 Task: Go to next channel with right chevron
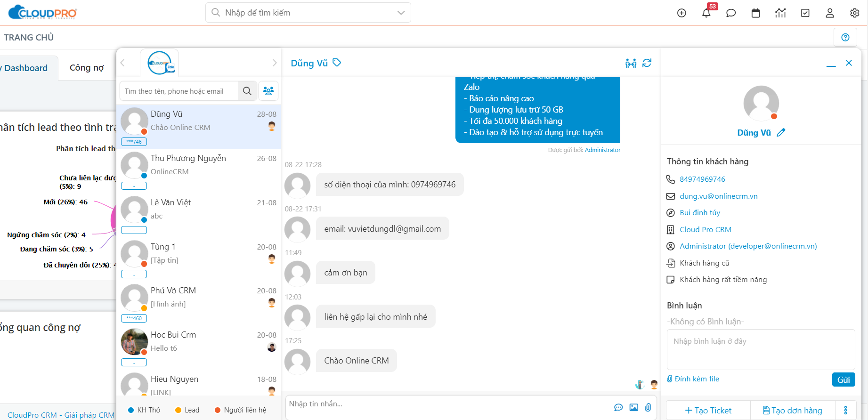click(275, 63)
